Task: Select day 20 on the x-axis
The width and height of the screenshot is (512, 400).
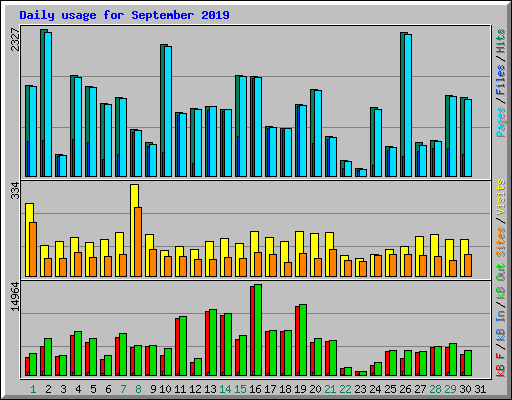Action: [x=315, y=389]
